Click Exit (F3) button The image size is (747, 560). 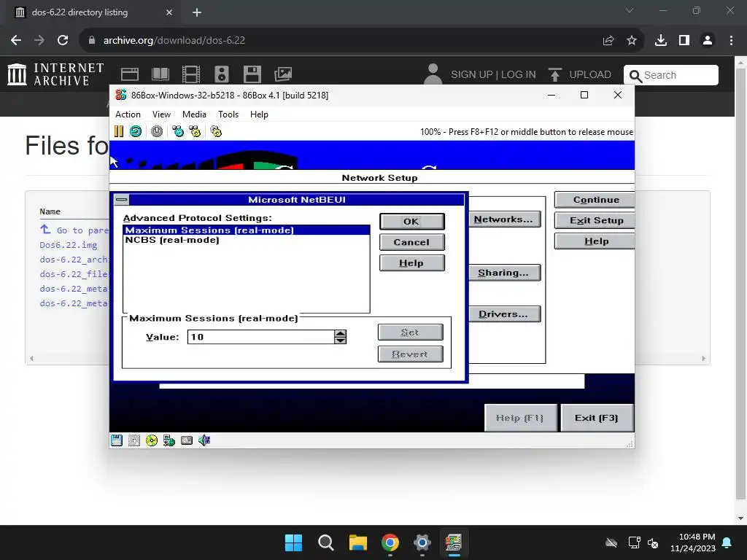pyautogui.click(x=597, y=418)
